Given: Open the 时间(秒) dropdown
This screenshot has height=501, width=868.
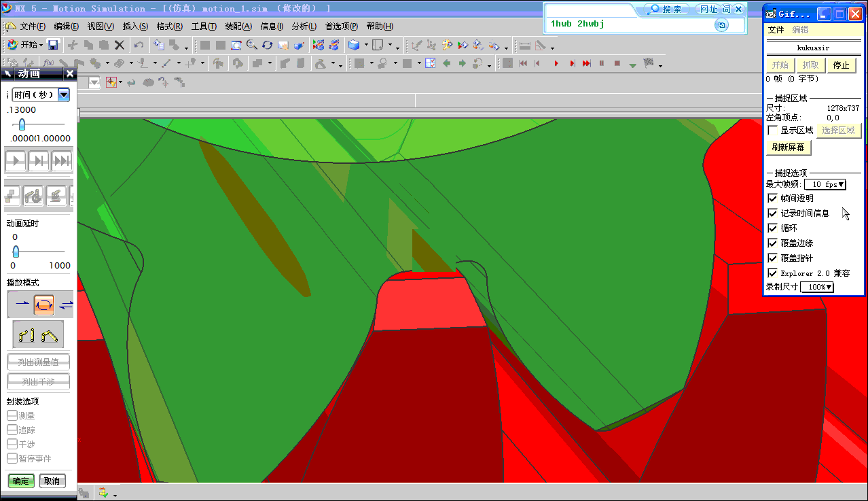Looking at the screenshot, I should click(64, 94).
